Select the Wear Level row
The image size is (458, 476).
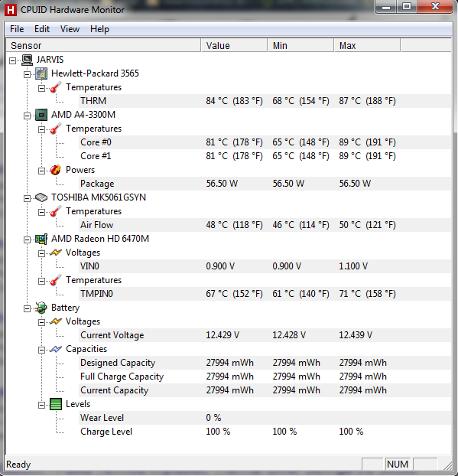click(265, 418)
